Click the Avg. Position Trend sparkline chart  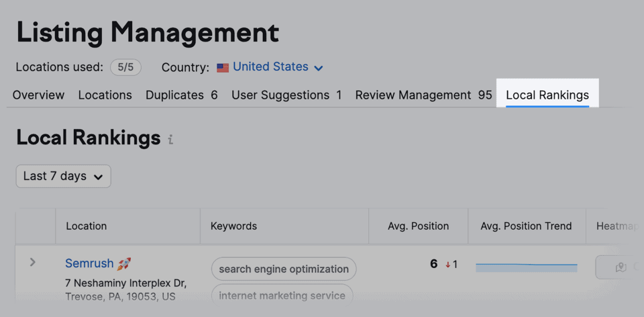tap(526, 267)
